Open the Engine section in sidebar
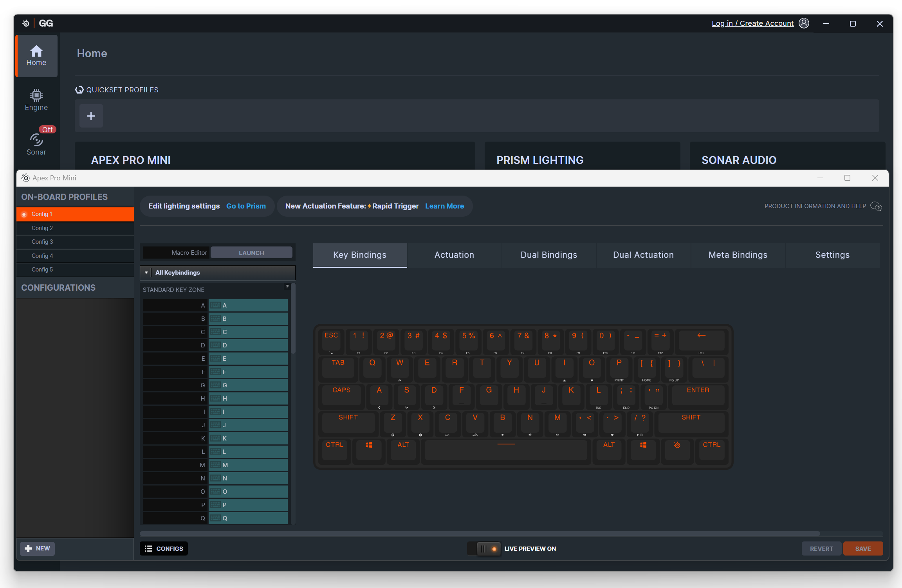 pyautogui.click(x=36, y=100)
